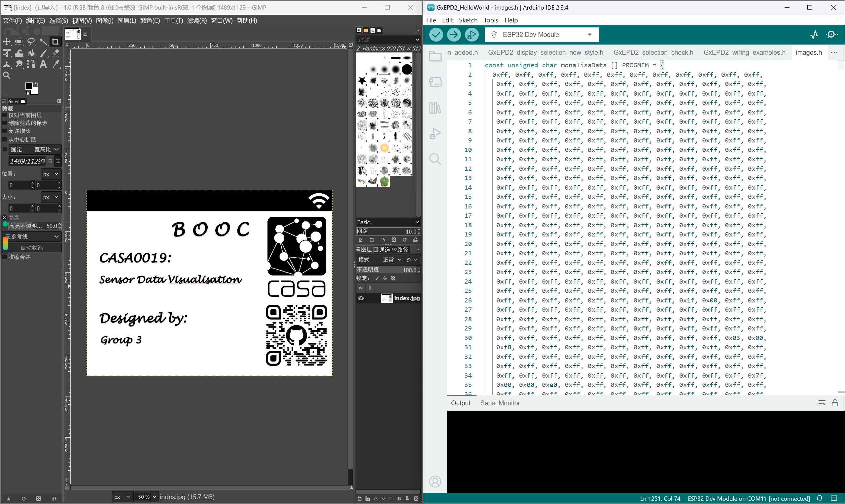Click the foreground black color swatch

[x=29, y=86]
